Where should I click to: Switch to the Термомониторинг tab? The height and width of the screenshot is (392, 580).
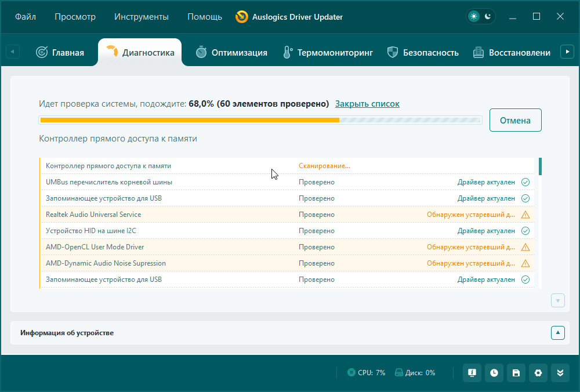click(x=328, y=53)
